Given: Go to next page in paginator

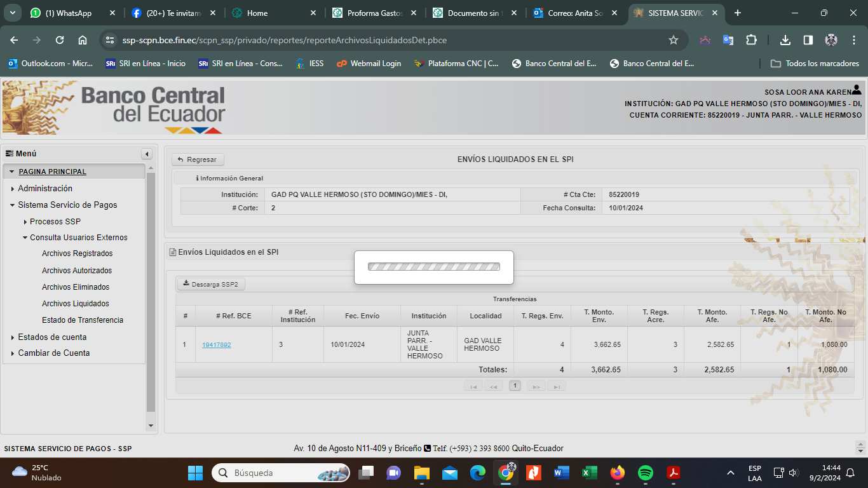Looking at the screenshot, I should [536, 386].
